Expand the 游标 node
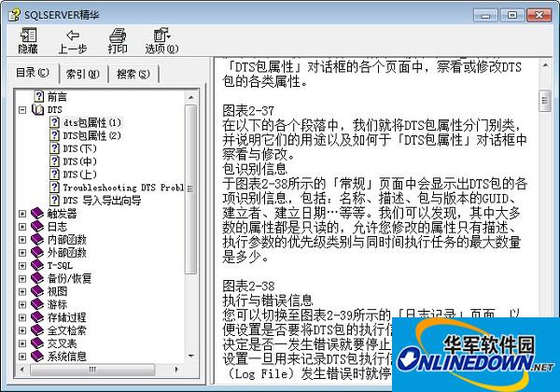This screenshot has width=560, height=392. click(22, 304)
